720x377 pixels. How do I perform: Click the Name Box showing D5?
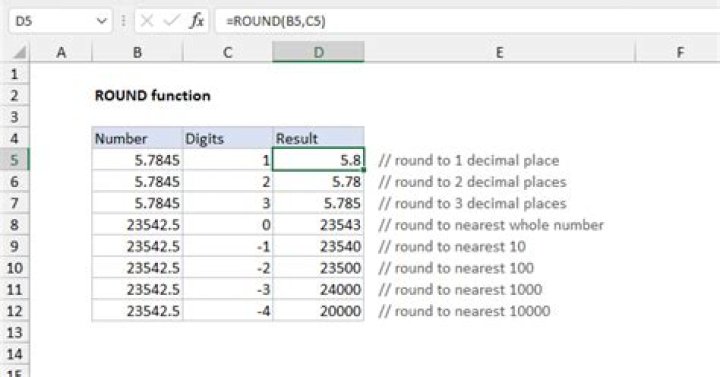60,21
